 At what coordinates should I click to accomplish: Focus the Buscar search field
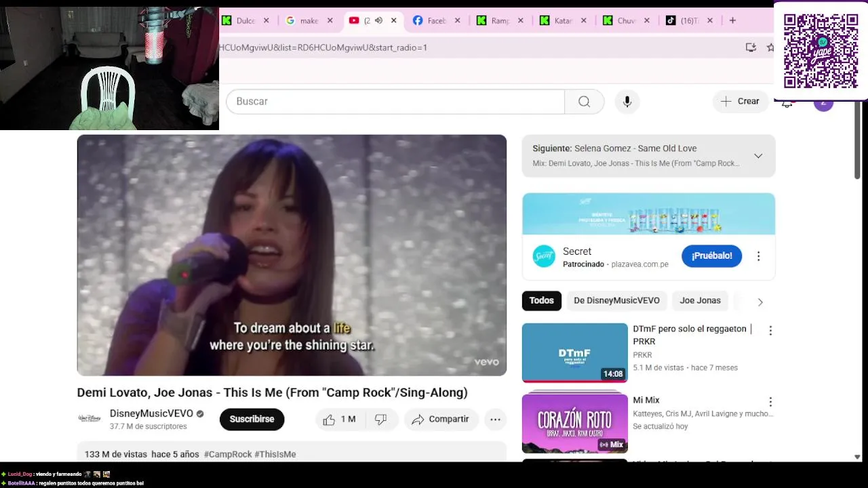(x=395, y=102)
